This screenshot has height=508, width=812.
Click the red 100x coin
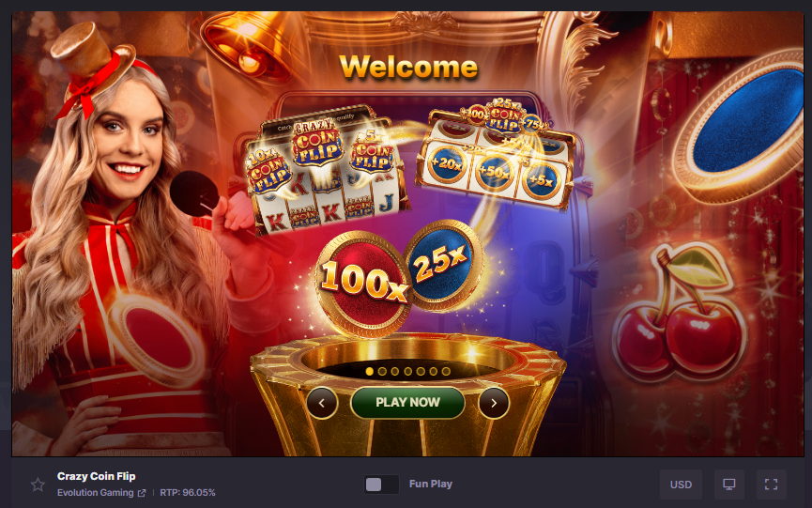click(x=362, y=284)
